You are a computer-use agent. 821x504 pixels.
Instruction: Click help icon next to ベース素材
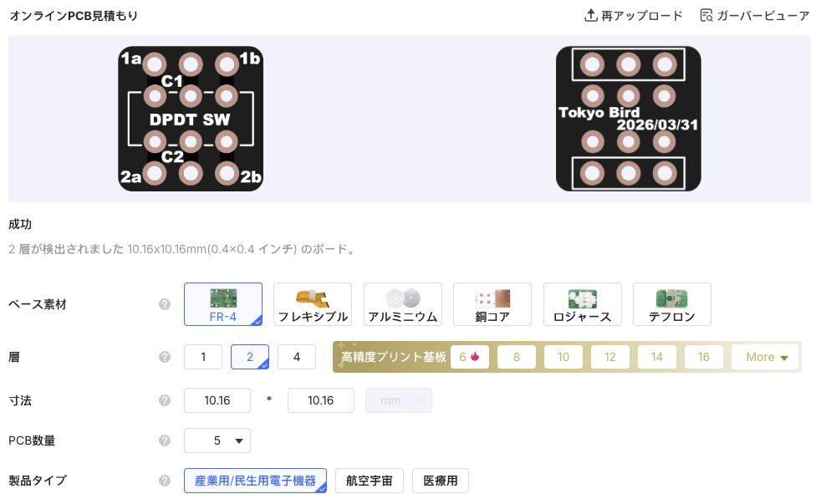point(165,304)
